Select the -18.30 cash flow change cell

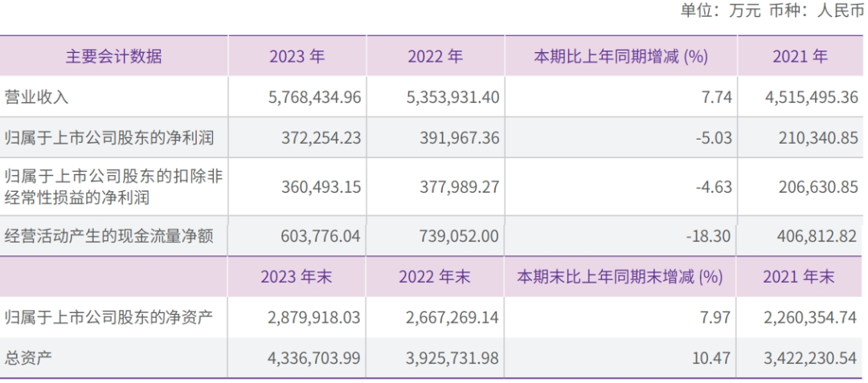pyautogui.click(x=710, y=236)
